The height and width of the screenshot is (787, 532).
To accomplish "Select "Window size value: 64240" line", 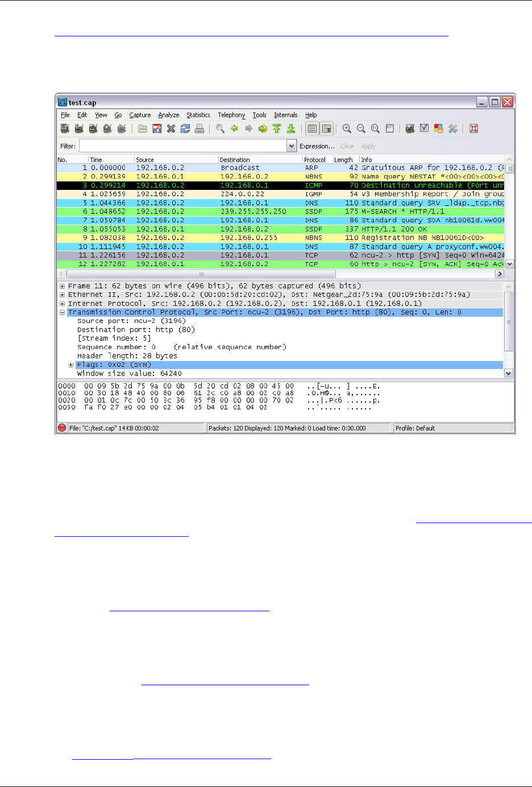I will pos(130,374).
